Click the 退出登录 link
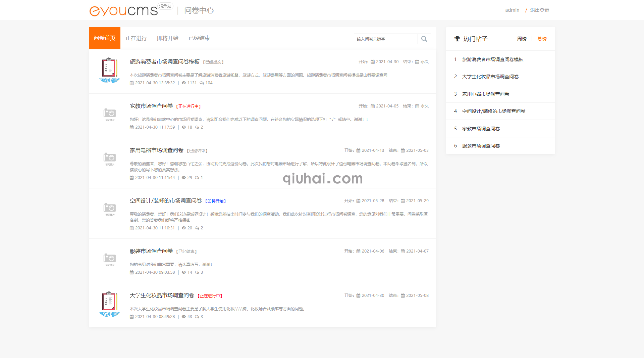Viewport: 644px width, 358px height. 540,10
